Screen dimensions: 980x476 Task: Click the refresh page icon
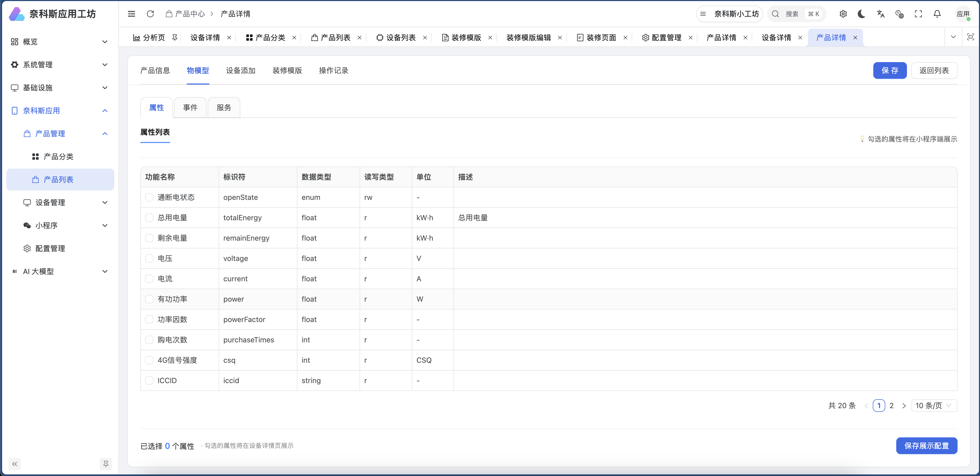point(150,14)
